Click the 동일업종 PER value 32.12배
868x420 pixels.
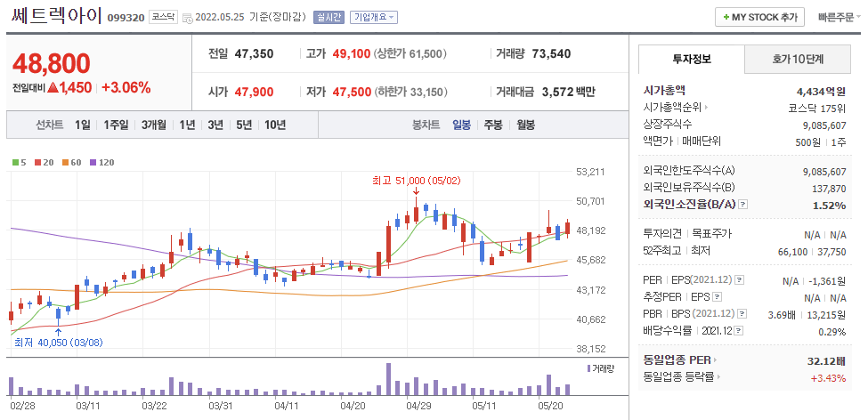coord(826,361)
